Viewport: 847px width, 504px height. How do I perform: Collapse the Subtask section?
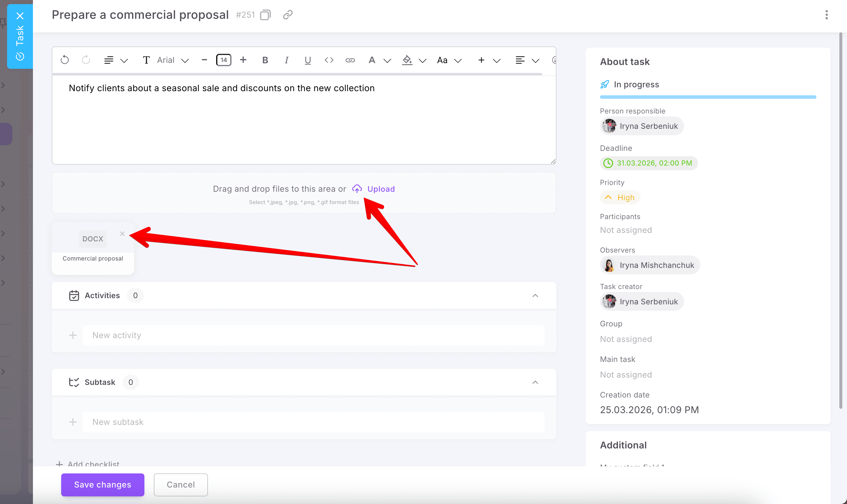[x=535, y=383]
